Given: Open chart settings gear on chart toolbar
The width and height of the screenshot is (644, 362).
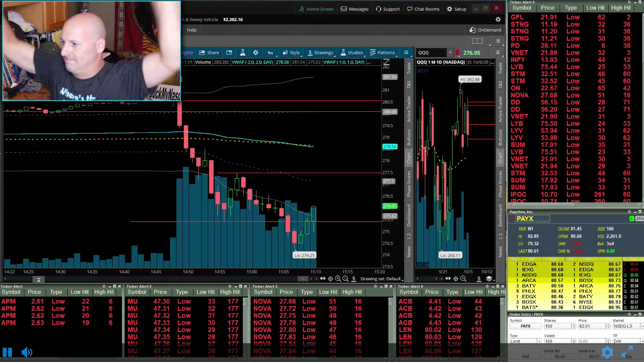Looking at the screenshot, I should [x=256, y=53].
